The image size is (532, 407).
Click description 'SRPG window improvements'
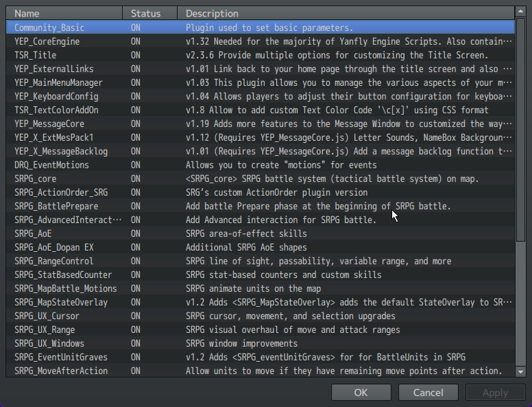click(x=241, y=343)
